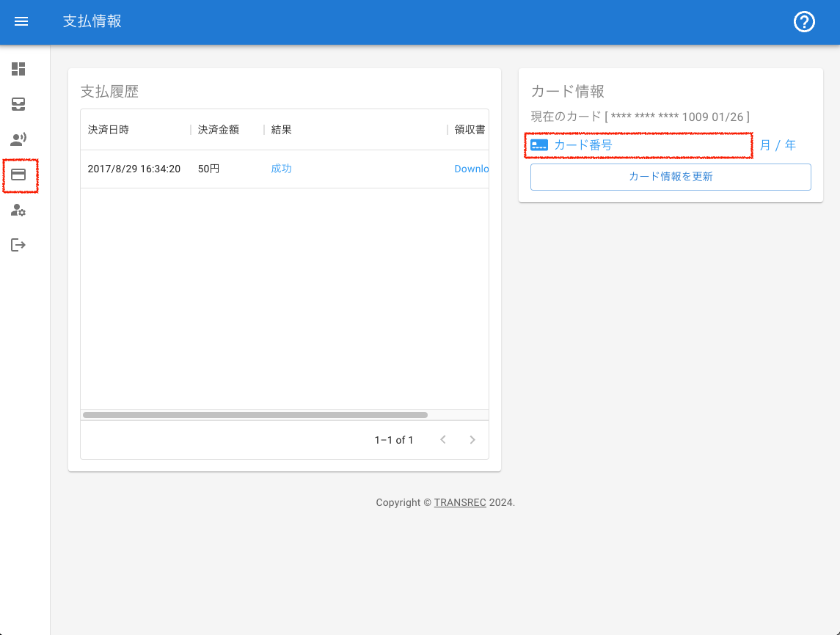
Task: Click the 現在のカード current card text
Action: (x=640, y=117)
